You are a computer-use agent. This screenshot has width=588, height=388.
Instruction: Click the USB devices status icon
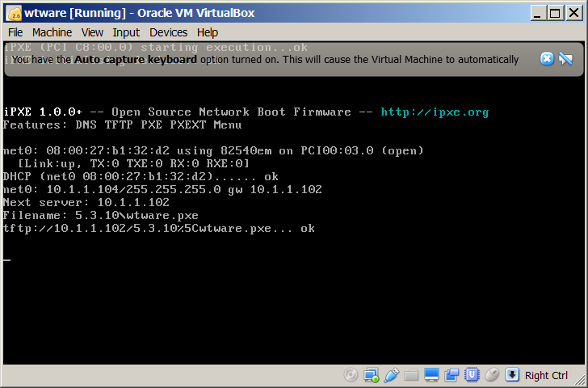coord(391,375)
